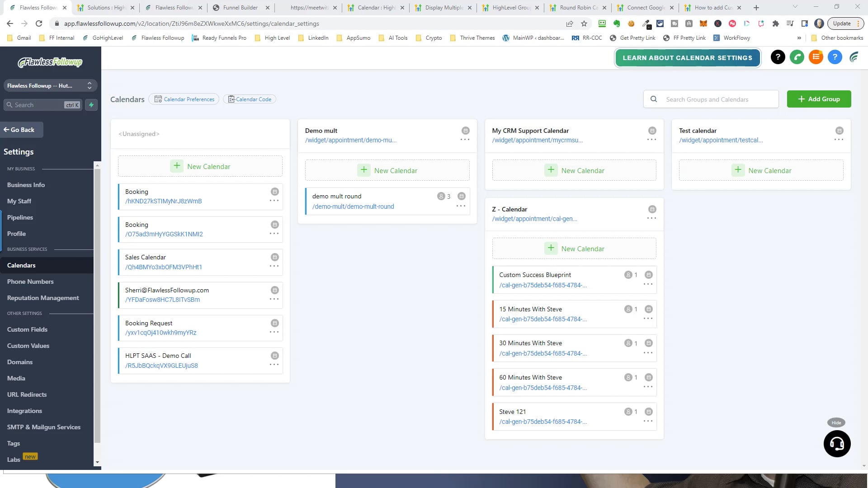Add New Calendar under Test calendar group
868x488 pixels.
tap(761, 170)
